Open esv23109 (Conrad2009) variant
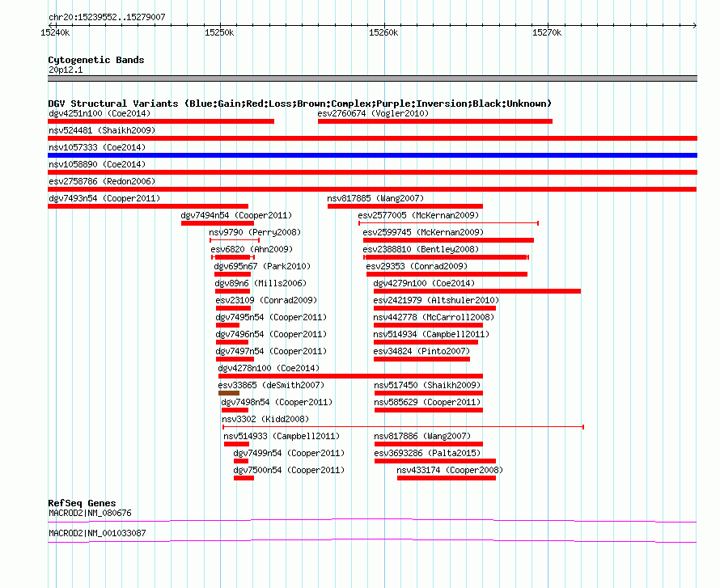This screenshot has width=720, height=588. 266,300
